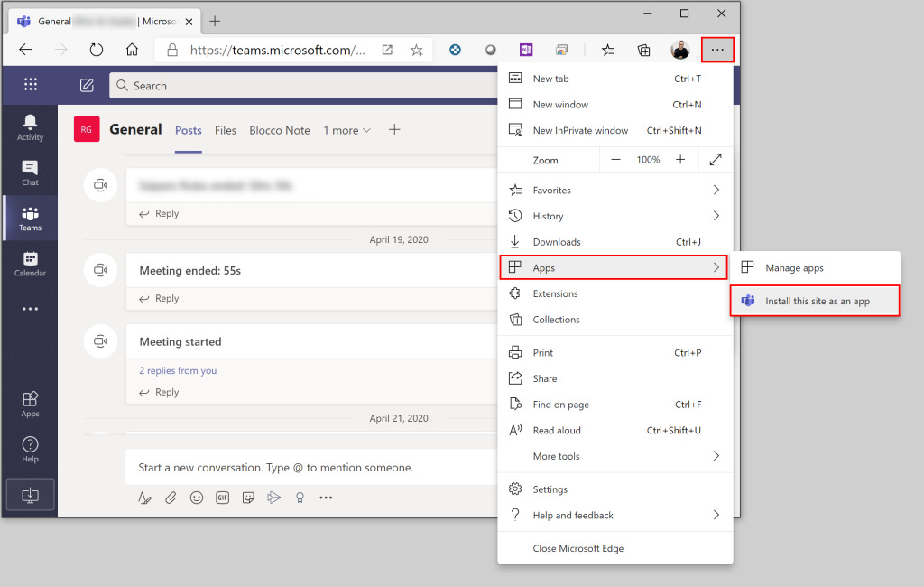This screenshot has width=924, height=587.
Task: Choose Share from the menu
Action: pyautogui.click(x=615, y=378)
